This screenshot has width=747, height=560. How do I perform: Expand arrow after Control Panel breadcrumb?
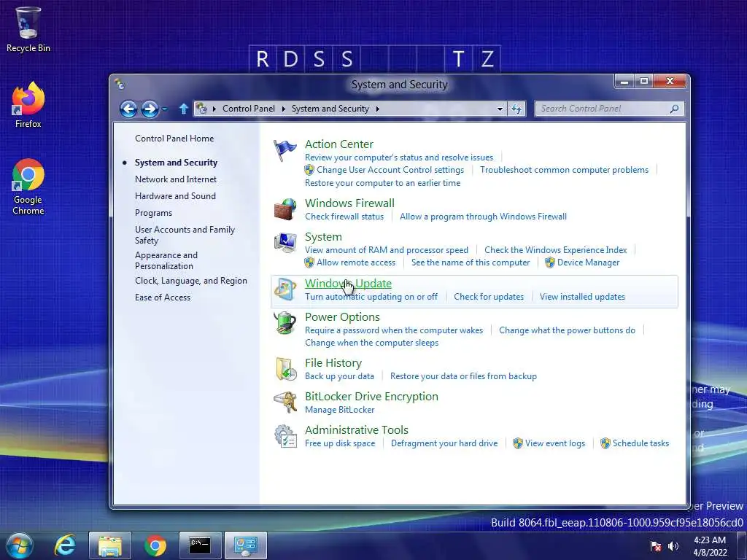(x=284, y=109)
